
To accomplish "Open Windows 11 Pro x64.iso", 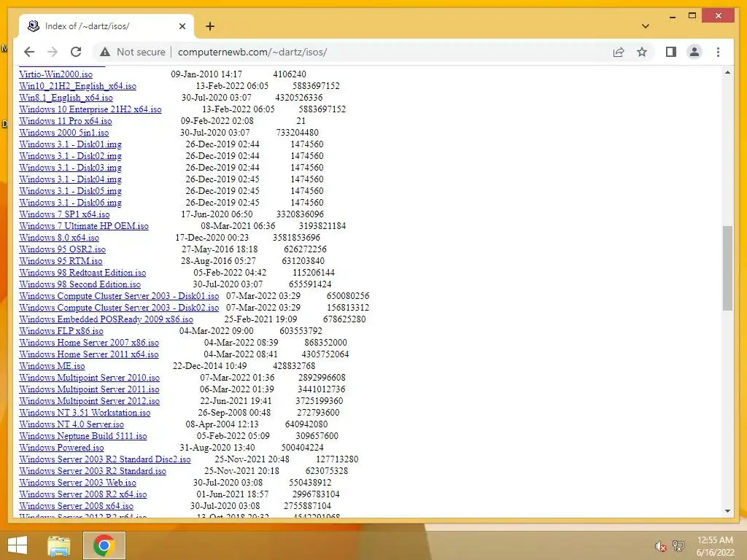I will 66,121.
